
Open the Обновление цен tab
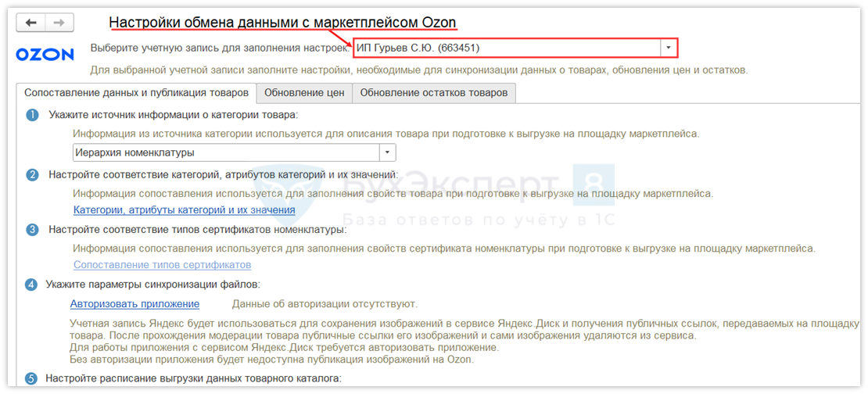tap(304, 93)
